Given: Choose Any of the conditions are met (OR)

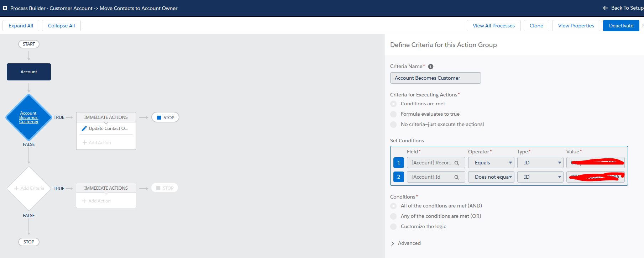Looking at the screenshot, I should click(393, 216).
